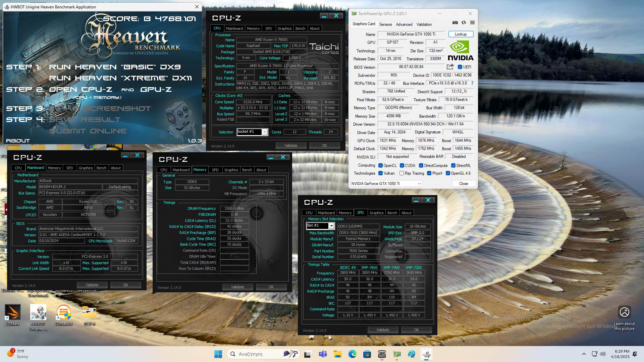Toggle the PhysX checkbox
This screenshot has width=644, height=362.
click(429, 173)
